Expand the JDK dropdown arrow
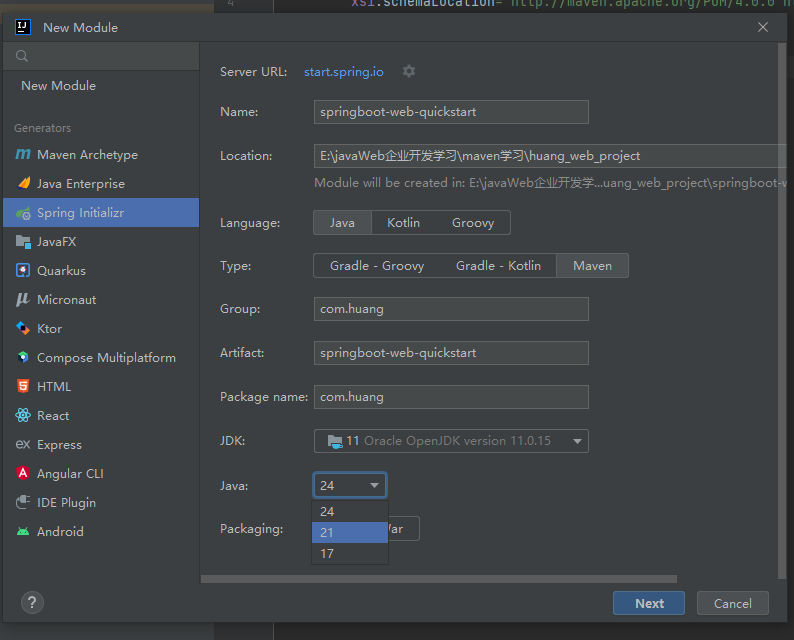 pyautogui.click(x=577, y=441)
